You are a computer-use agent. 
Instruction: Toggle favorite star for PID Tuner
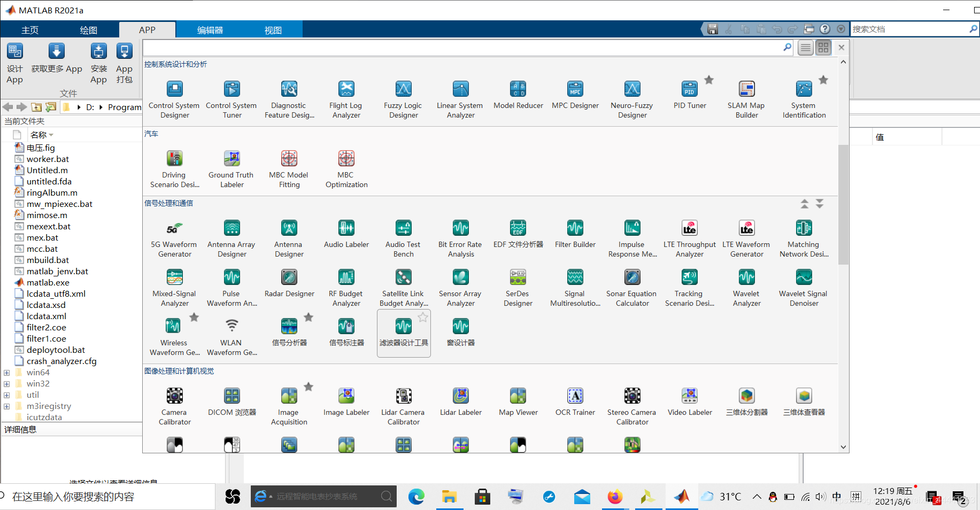[x=709, y=80]
